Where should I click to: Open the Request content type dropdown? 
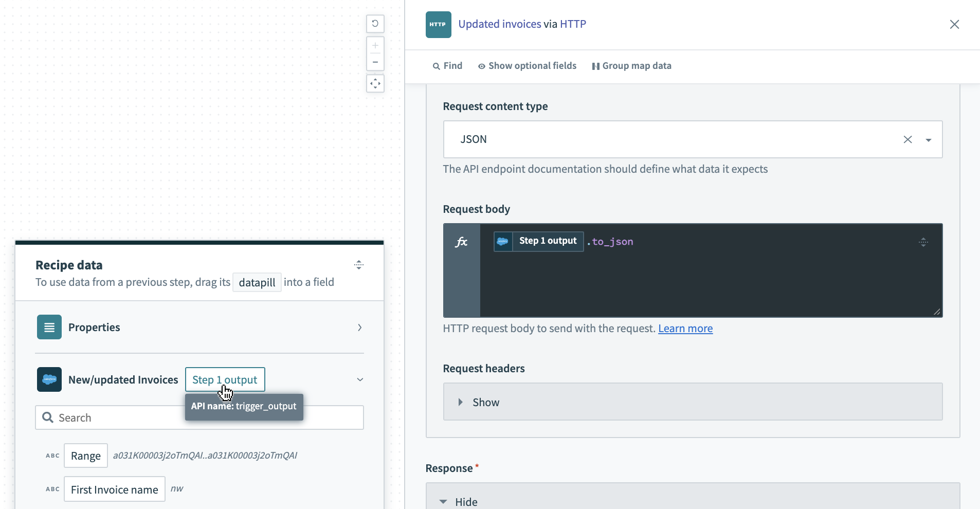pyautogui.click(x=928, y=140)
